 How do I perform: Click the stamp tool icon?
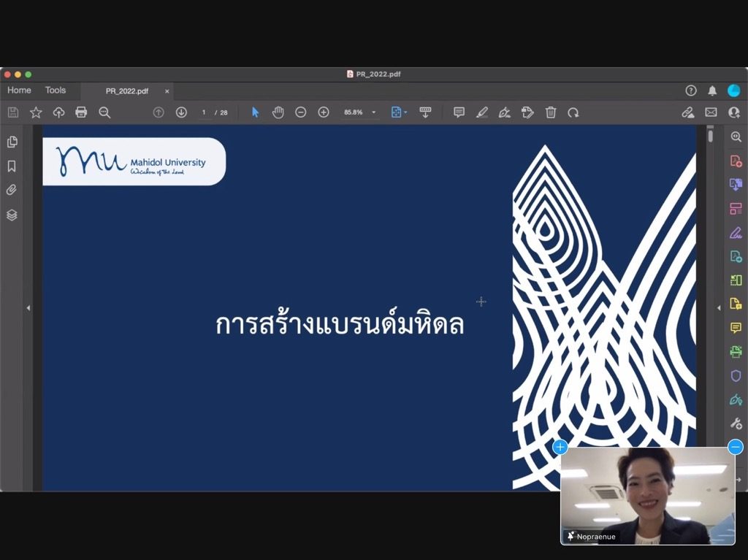point(527,112)
